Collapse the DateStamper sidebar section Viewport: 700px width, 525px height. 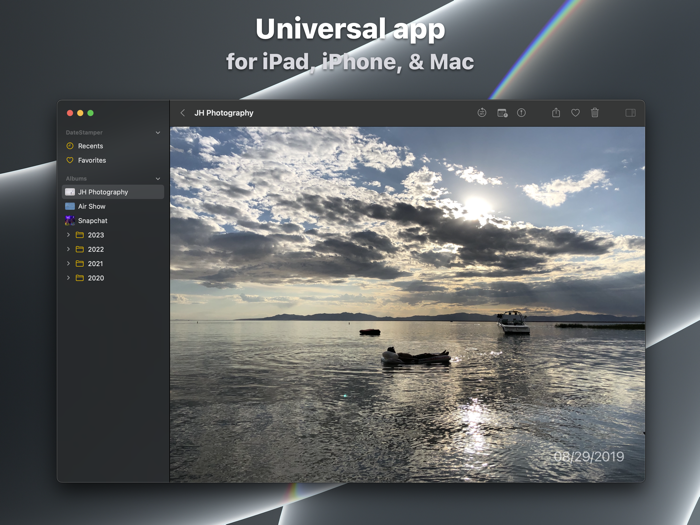158,133
